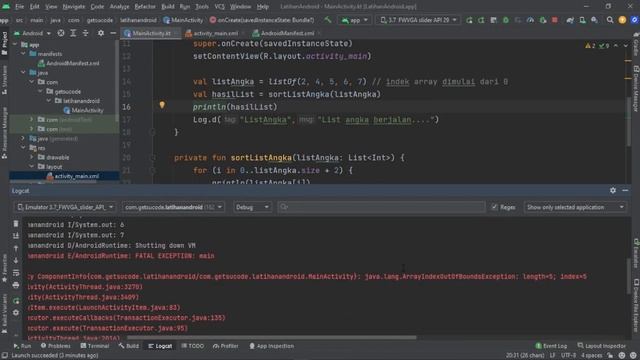The image size is (640, 360).
Task: Open the Profiler tool window
Action: click(225, 346)
